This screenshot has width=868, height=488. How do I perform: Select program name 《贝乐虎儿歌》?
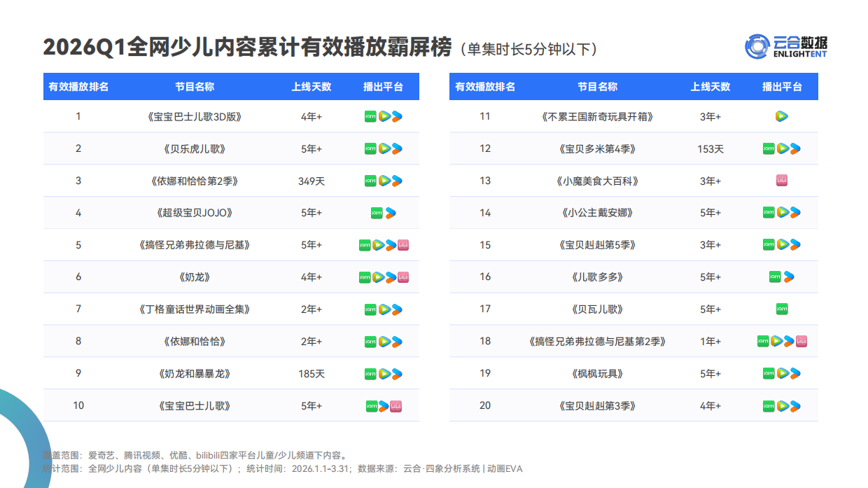[x=195, y=148]
